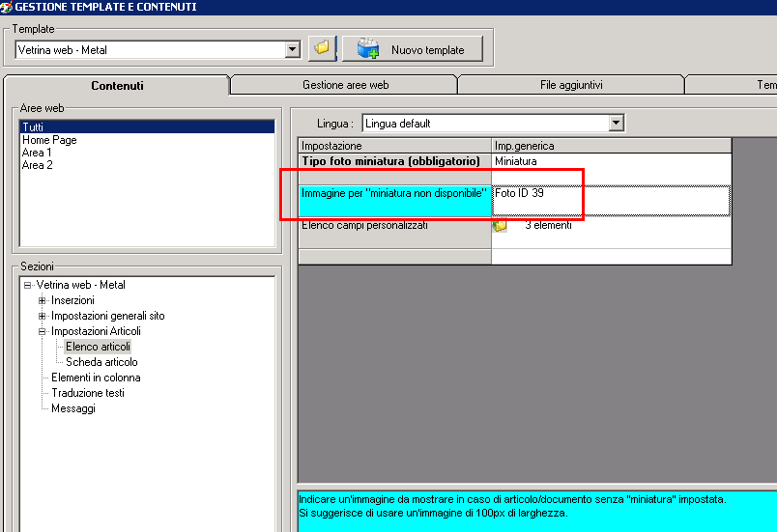Select Immagine per miniatura non disponibile row
The height and width of the screenshot is (532, 777).
[395, 201]
